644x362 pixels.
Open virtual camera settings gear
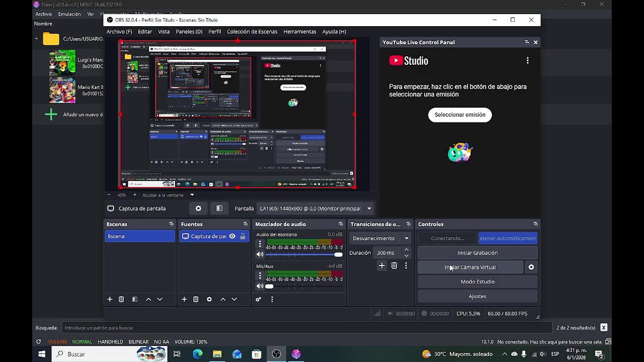pos(531,267)
